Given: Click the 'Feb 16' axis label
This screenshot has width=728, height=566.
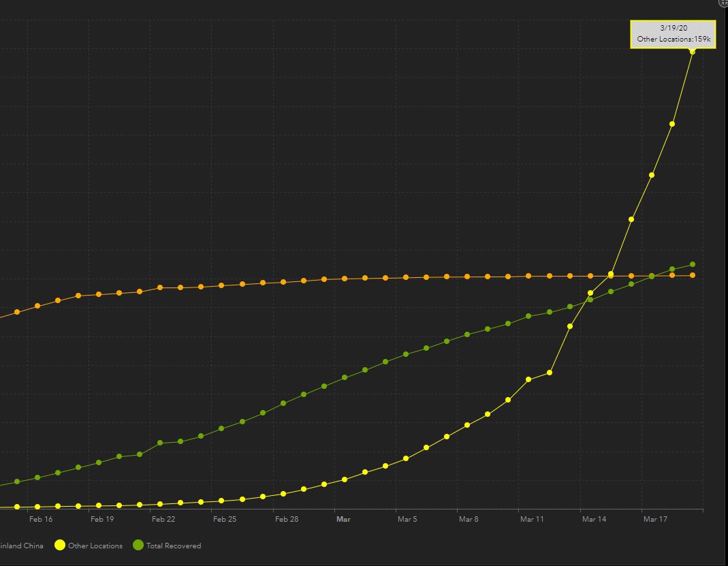Looking at the screenshot, I should [41, 519].
